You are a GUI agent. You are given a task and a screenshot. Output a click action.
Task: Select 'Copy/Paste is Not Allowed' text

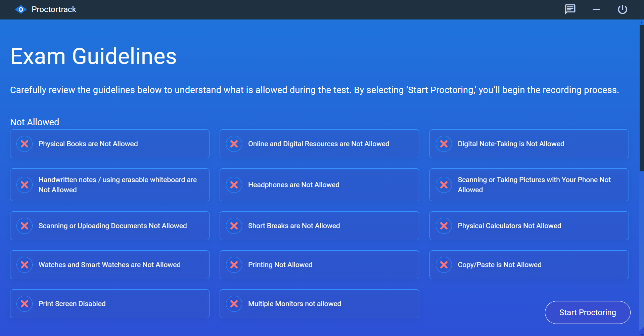(500, 265)
